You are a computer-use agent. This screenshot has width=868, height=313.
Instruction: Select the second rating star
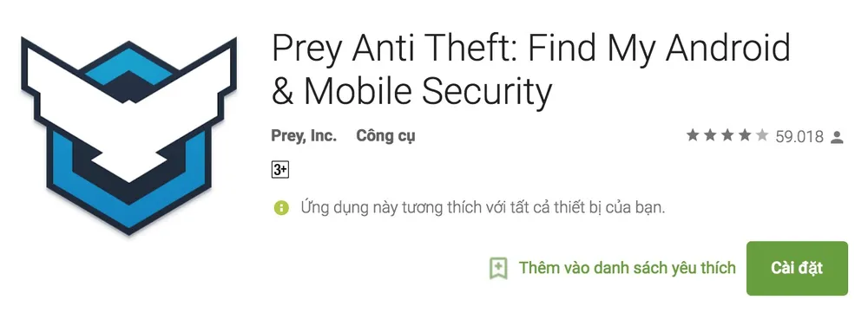click(710, 135)
